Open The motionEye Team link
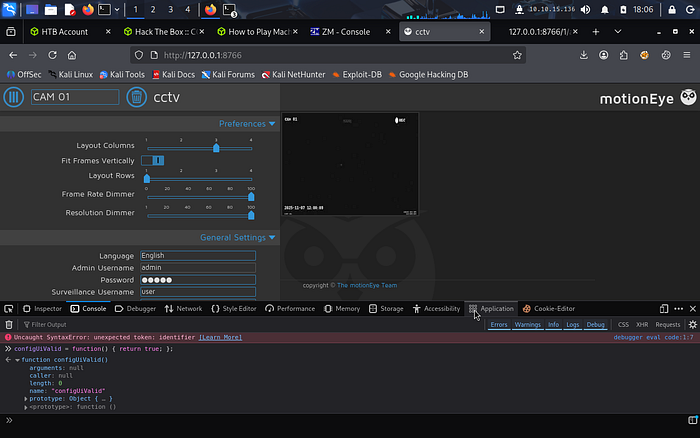Viewport: 700px width, 438px height. (367, 285)
